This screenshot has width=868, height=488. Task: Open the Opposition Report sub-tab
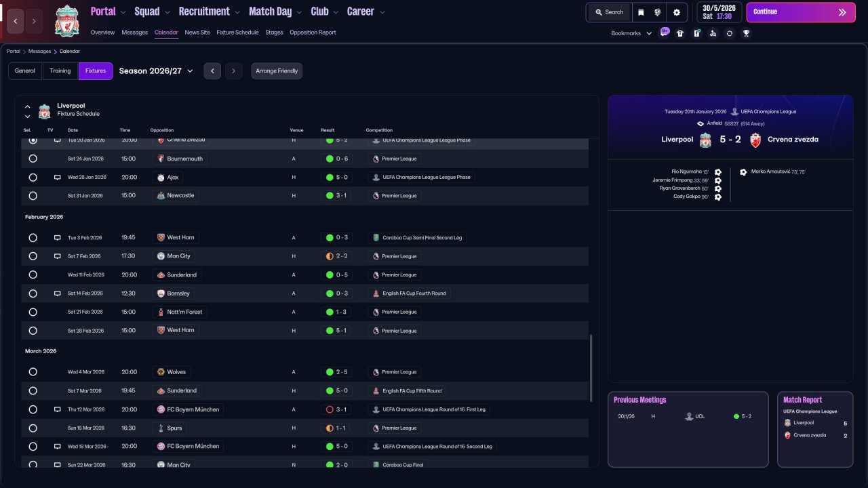(313, 33)
